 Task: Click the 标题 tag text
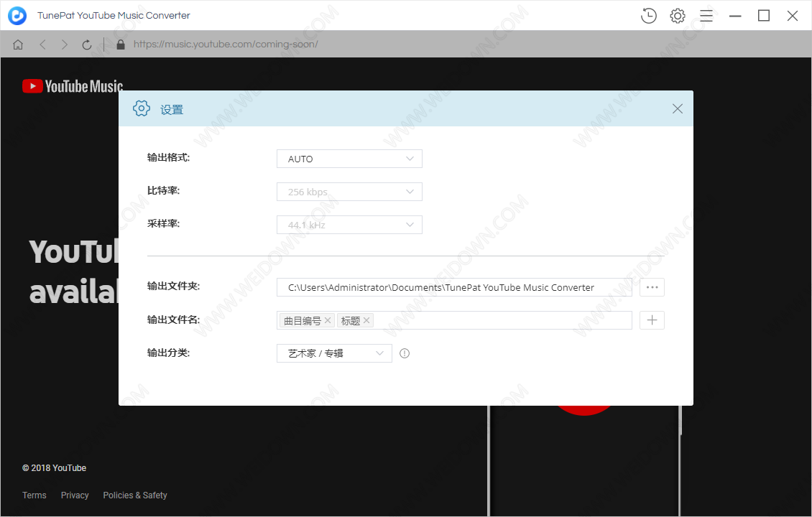(351, 321)
